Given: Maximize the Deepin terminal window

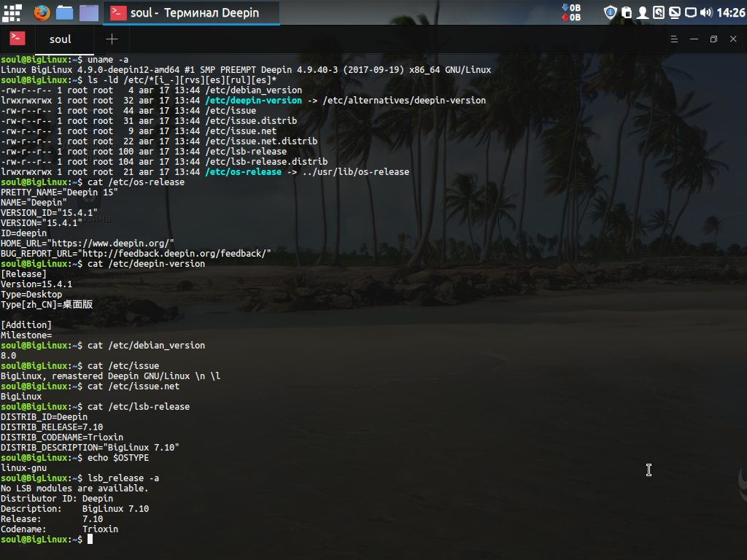Looking at the screenshot, I should pyautogui.click(x=713, y=39).
